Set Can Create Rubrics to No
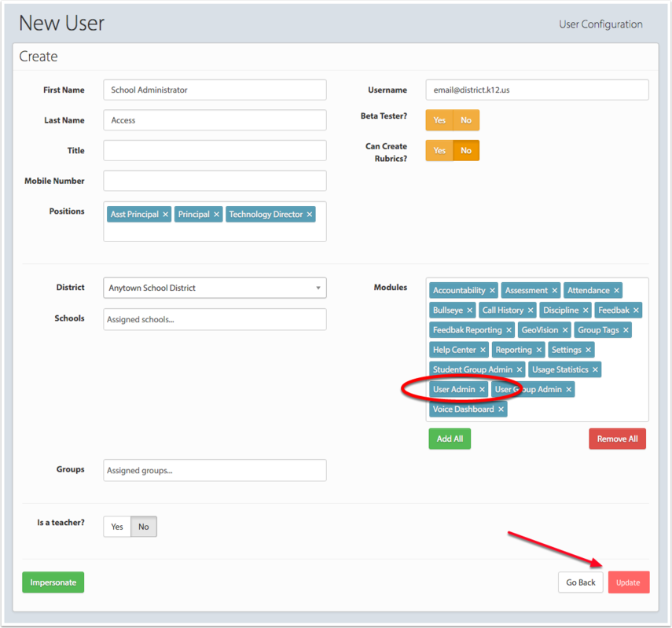The width and height of the screenshot is (672, 628). tap(466, 150)
